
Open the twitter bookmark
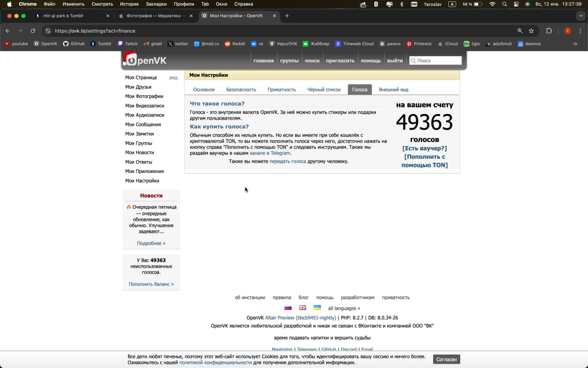click(178, 44)
